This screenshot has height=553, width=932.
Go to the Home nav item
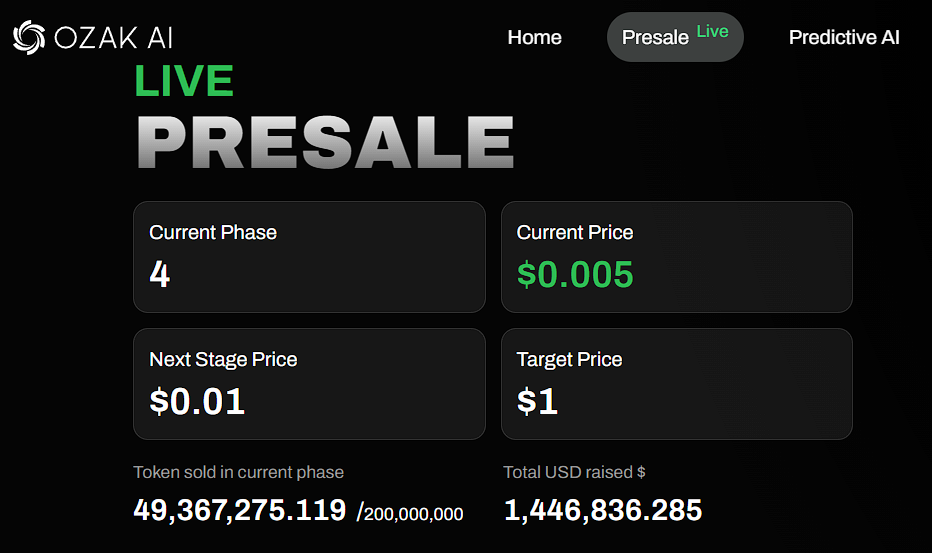534,38
